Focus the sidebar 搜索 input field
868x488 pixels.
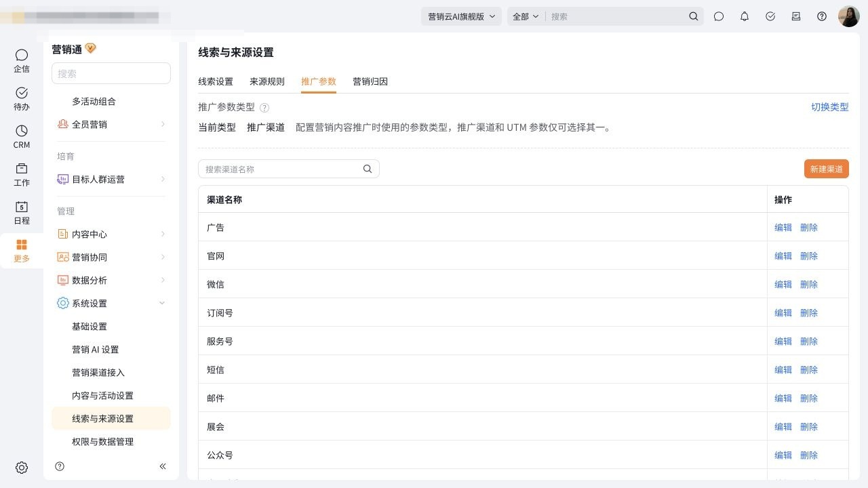coord(111,73)
